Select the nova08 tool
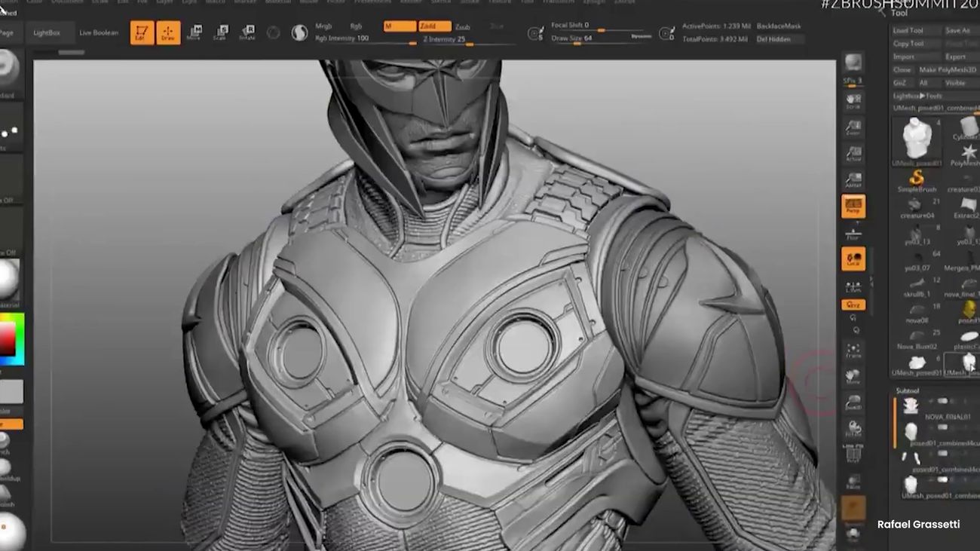 point(916,311)
